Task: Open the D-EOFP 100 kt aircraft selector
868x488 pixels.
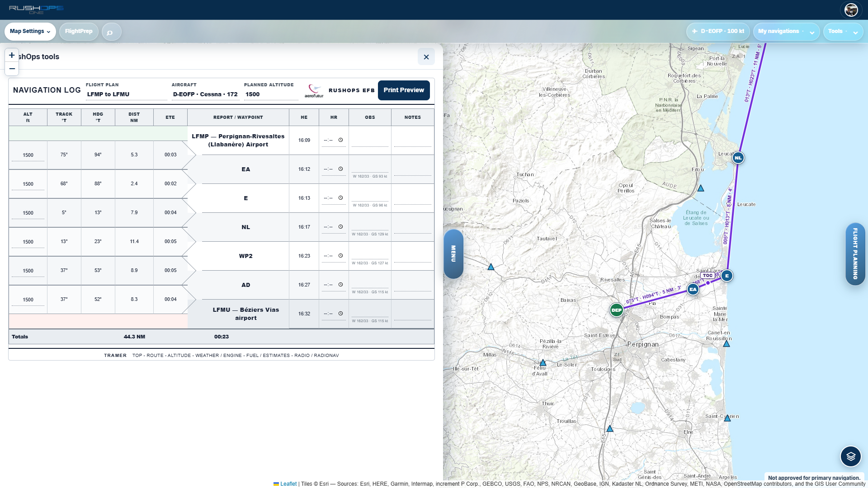Action: (x=718, y=32)
